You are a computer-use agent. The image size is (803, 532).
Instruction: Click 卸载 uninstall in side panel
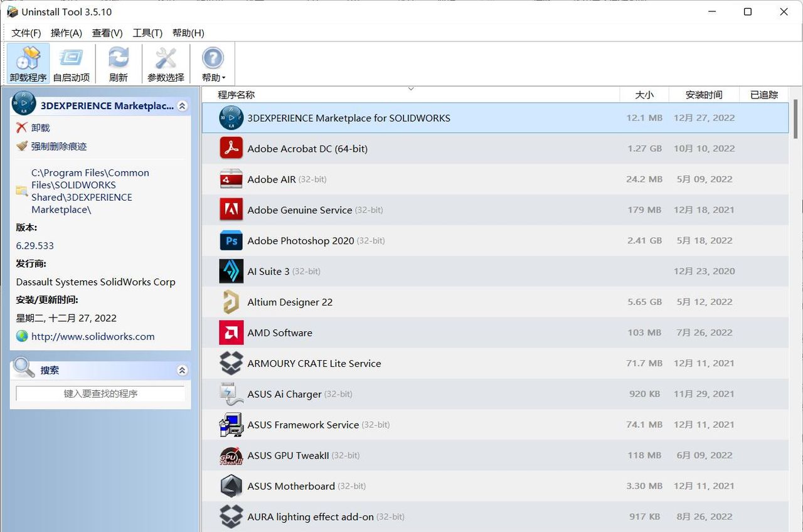click(x=40, y=127)
